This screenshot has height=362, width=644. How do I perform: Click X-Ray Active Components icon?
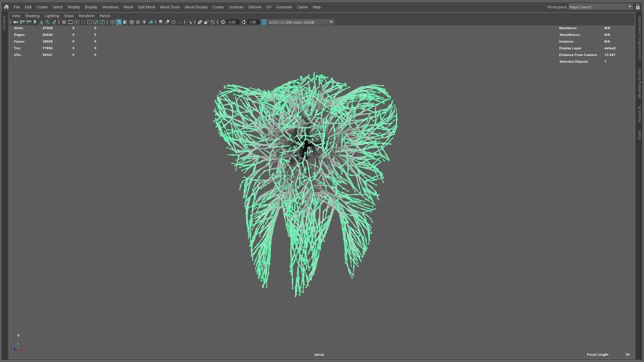(206, 22)
